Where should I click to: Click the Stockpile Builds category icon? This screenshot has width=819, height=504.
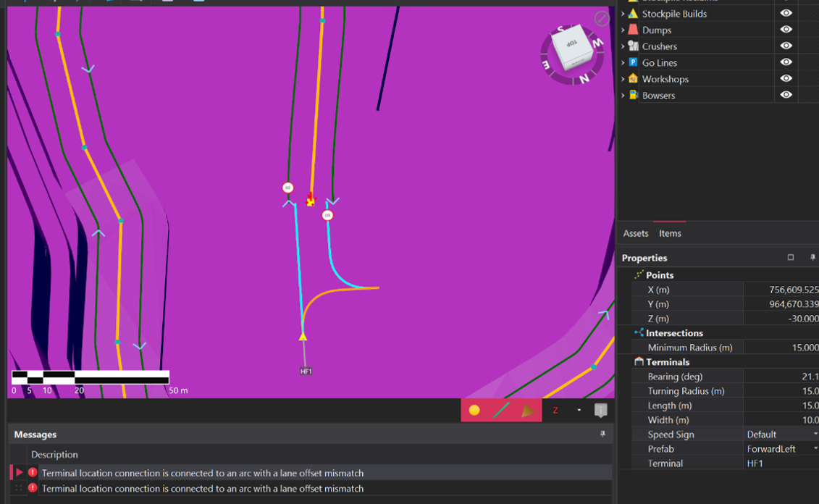(x=633, y=14)
